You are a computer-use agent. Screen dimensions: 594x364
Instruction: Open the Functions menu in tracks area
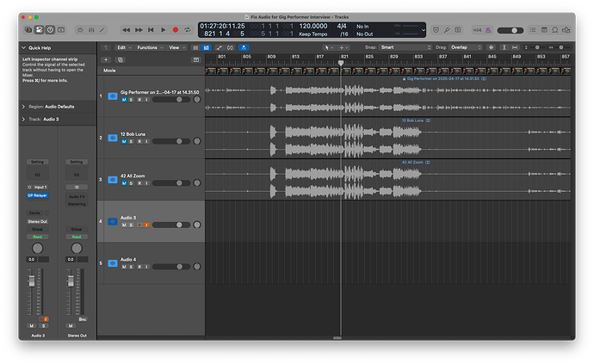pos(148,47)
